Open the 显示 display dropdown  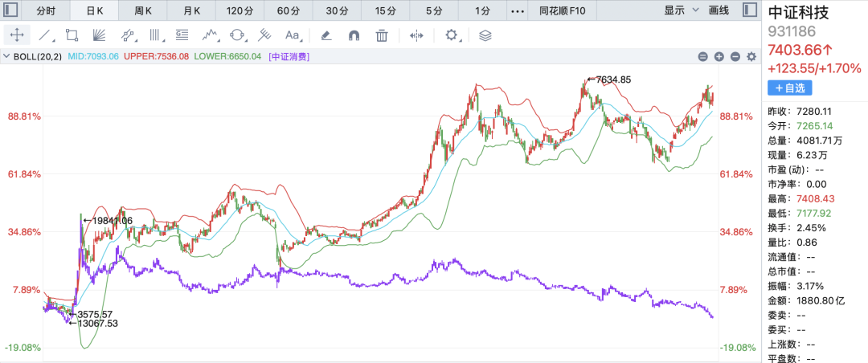682,10
